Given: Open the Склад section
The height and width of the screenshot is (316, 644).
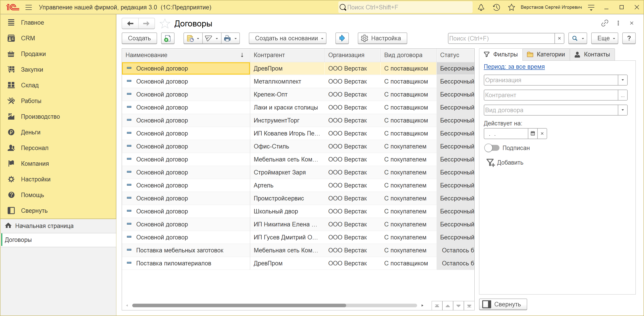Looking at the screenshot, I should (58, 85).
